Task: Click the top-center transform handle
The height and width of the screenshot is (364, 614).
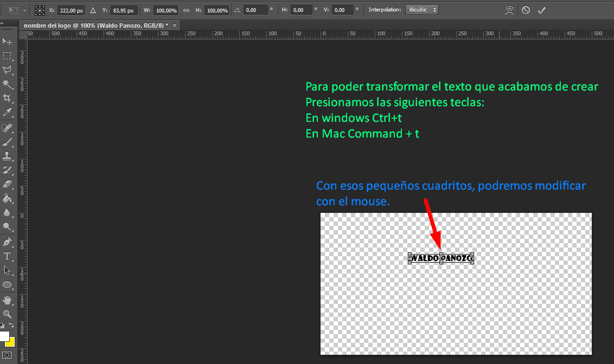Action: (x=442, y=253)
